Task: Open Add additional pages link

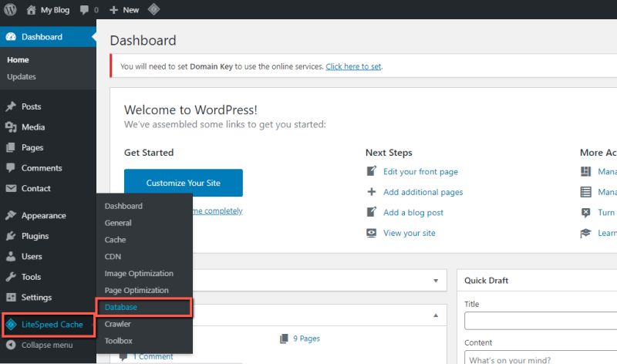Action: 423,192
